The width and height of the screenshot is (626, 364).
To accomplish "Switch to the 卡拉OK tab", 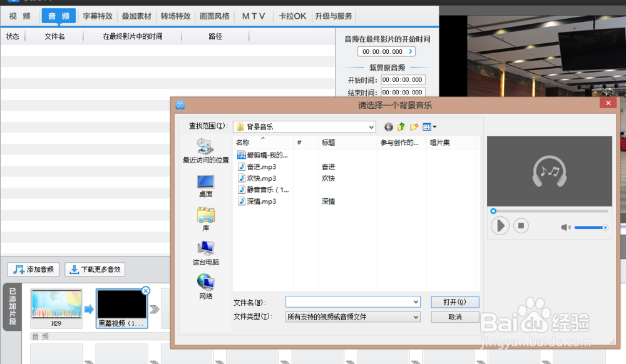I will pos(292,16).
